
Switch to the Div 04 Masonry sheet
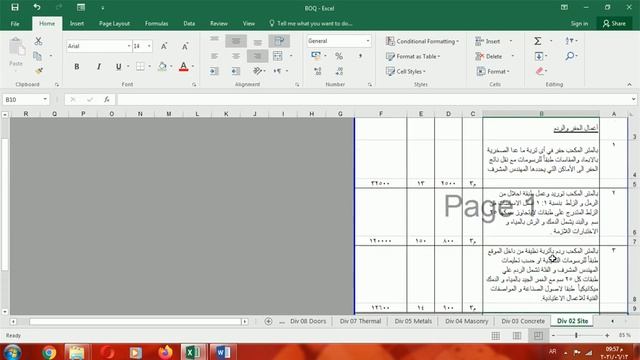pyautogui.click(x=467, y=321)
